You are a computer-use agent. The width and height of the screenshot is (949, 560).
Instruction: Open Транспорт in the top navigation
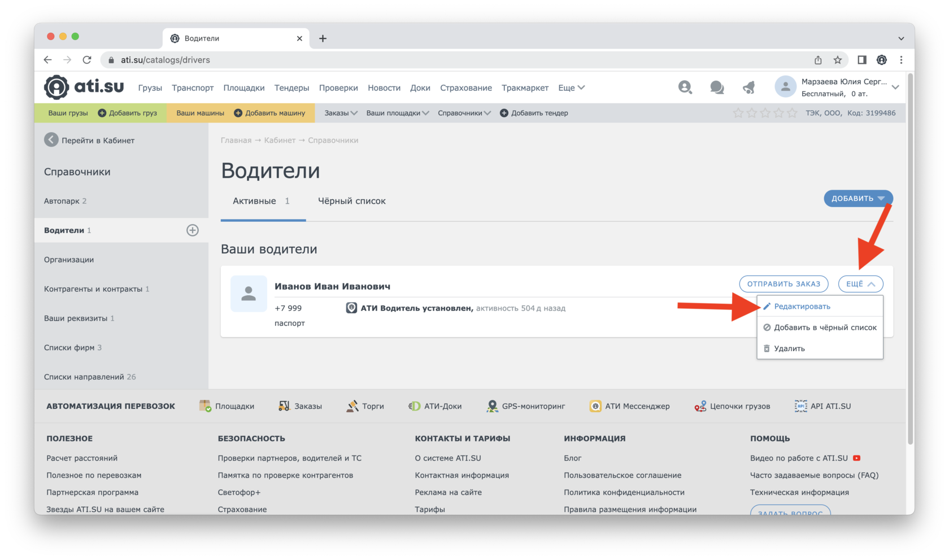[x=193, y=88]
